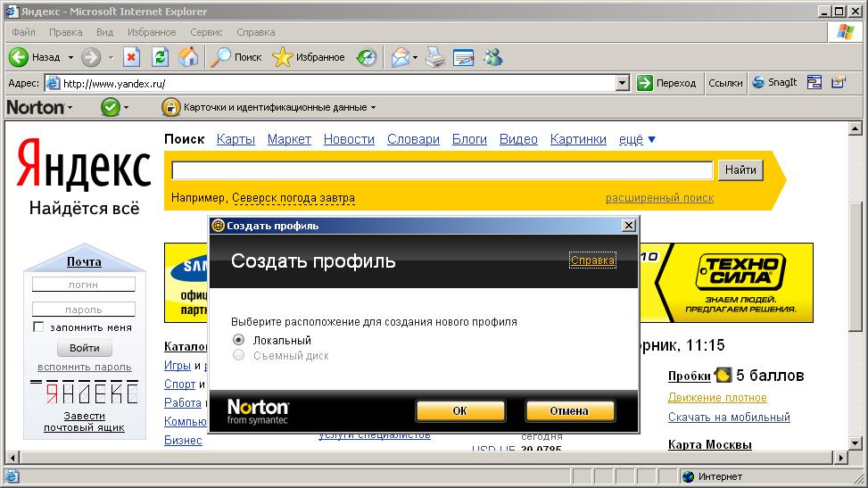Click OK in Create profile dialog
The height and width of the screenshot is (488, 868).
pyautogui.click(x=460, y=411)
